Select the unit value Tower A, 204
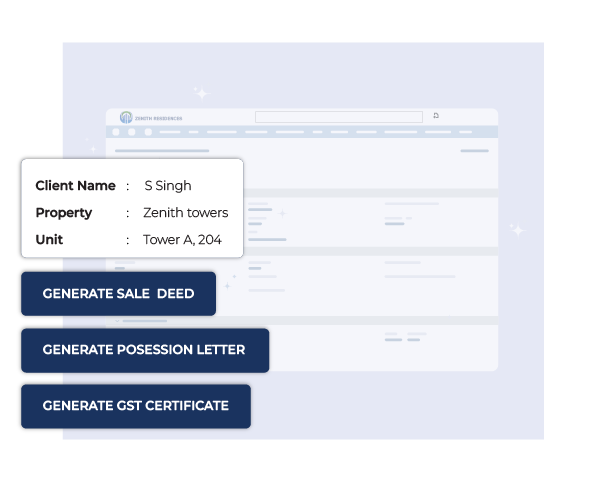This screenshot has height=483, width=606. (182, 240)
